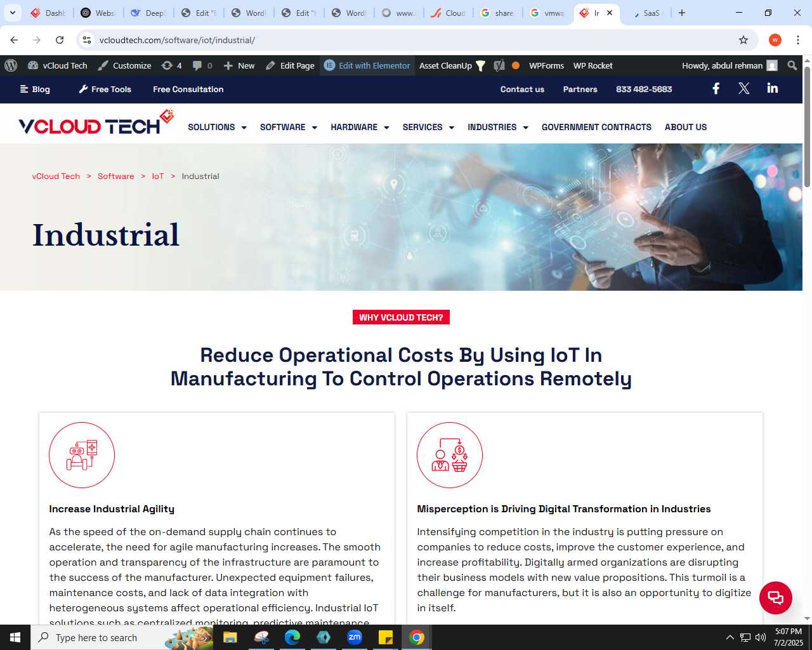Open the comments bubble showing 0
The width and height of the screenshot is (812, 650).
point(202,65)
